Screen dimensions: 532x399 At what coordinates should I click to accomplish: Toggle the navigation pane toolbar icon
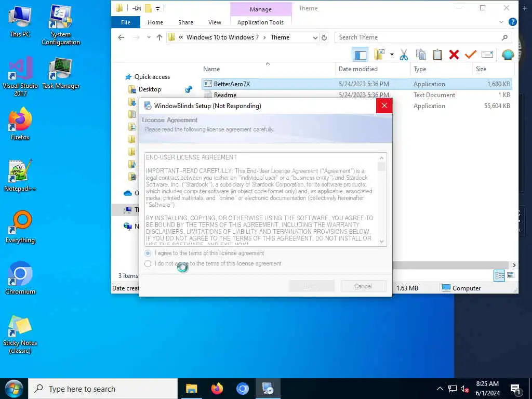pyautogui.click(x=360, y=55)
